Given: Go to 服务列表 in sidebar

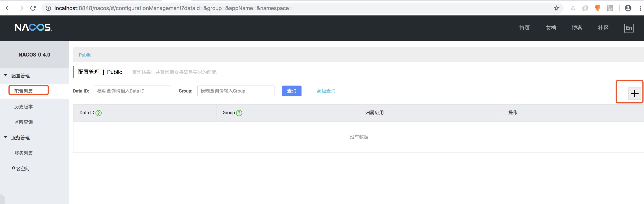Looking at the screenshot, I should (24, 153).
